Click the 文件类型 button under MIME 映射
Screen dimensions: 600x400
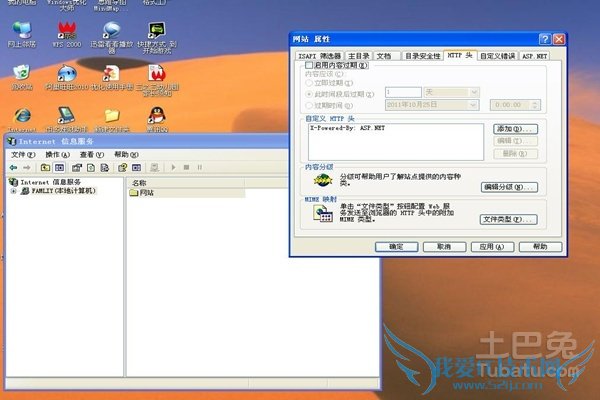[509, 219]
